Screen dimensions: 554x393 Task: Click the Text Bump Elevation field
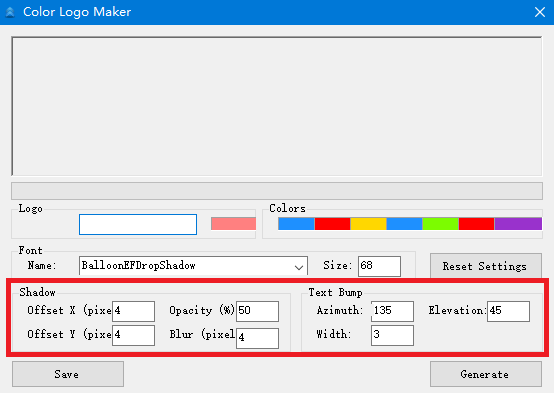(508, 311)
